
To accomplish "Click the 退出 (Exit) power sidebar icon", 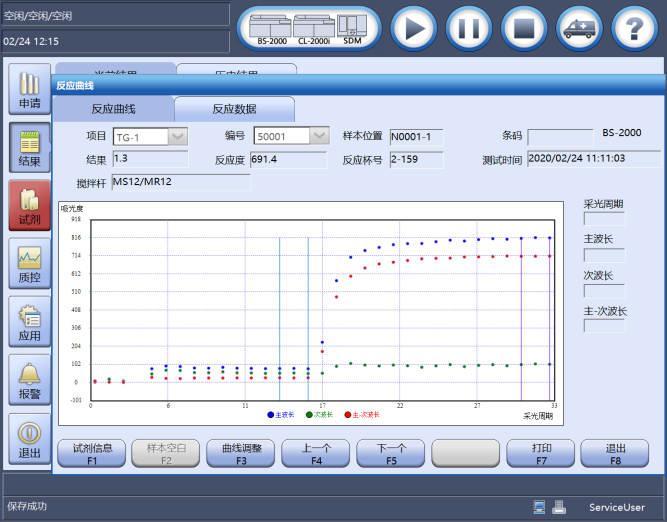I will pyautogui.click(x=30, y=439).
